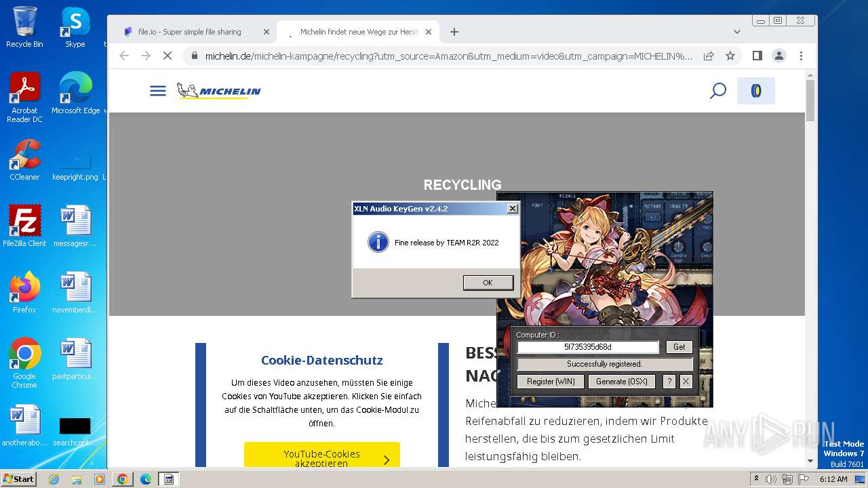
Task: Click the taskbar clock
Action: (x=833, y=479)
